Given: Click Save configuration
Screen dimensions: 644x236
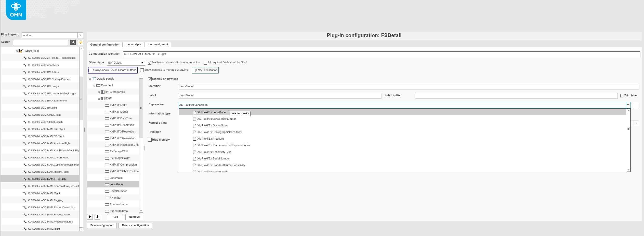Looking at the screenshot, I should click(x=102, y=225).
